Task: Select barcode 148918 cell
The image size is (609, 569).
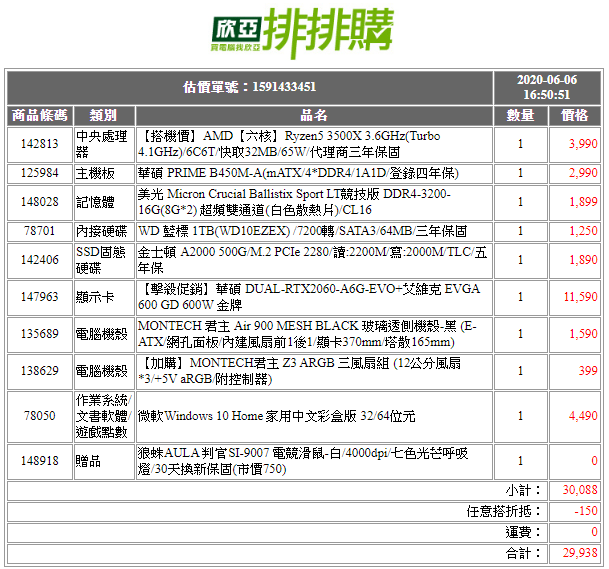Action: 40,461
